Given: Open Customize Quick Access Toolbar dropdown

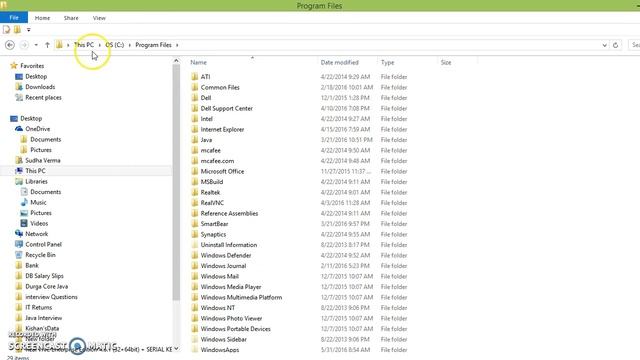Looking at the screenshot, I should [28, 30].
